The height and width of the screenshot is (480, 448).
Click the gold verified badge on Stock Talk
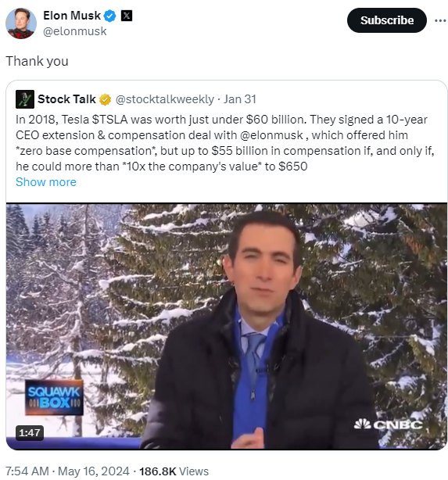click(x=105, y=99)
